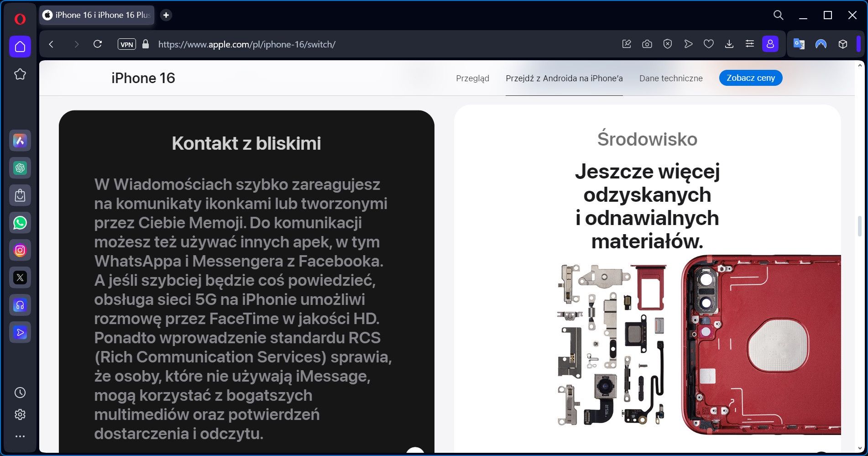The image size is (868, 456).
Task: Open the music Player headphones icon
Action: tap(20, 305)
